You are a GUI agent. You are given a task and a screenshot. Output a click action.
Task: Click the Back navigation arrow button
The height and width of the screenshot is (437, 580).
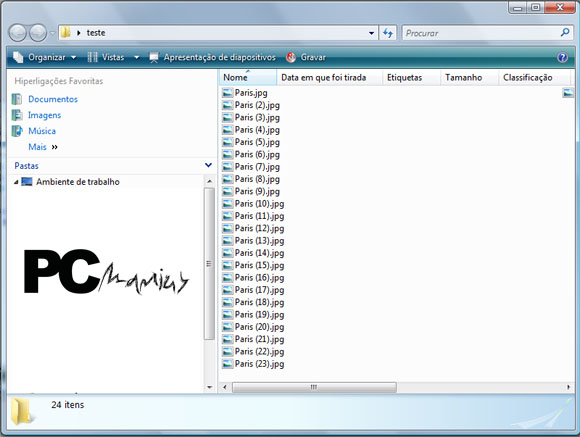pyautogui.click(x=18, y=33)
